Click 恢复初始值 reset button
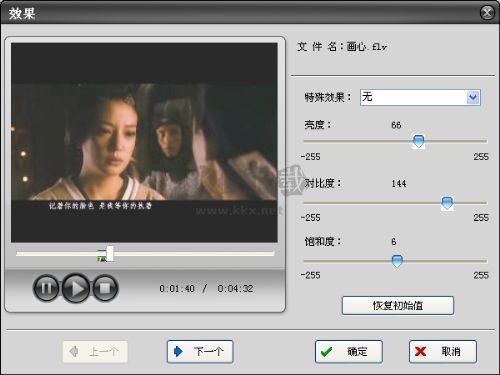The width and height of the screenshot is (500, 375). tap(398, 305)
